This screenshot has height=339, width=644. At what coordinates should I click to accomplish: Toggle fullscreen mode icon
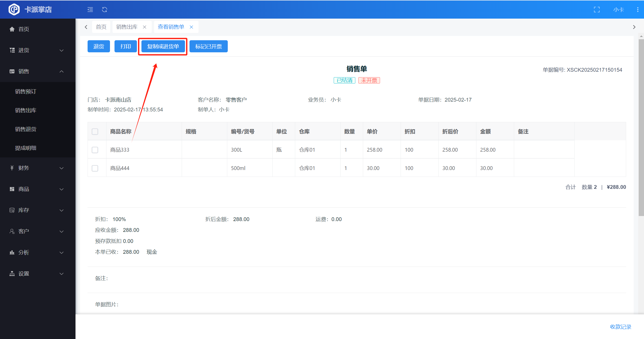pyautogui.click(x=597, y=10)
